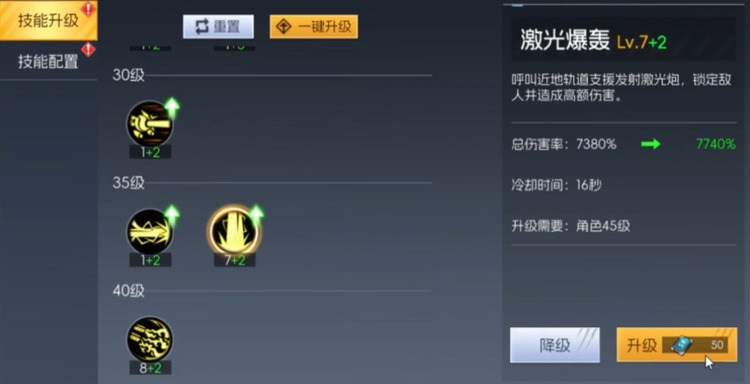Click the circular arrows icon in 重置
The height and width of the screenshot is (384, 750).
tap(202, 27)
